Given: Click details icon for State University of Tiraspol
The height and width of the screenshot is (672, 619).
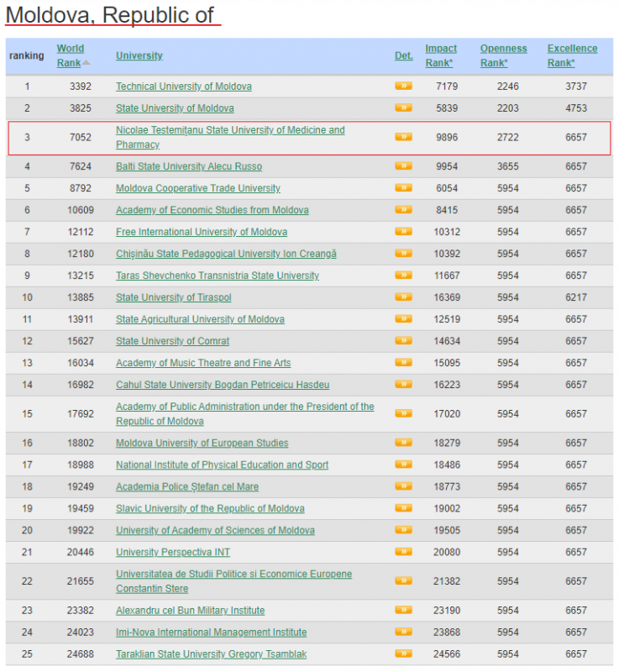Looking at the screenshot, I should (403, 297).
